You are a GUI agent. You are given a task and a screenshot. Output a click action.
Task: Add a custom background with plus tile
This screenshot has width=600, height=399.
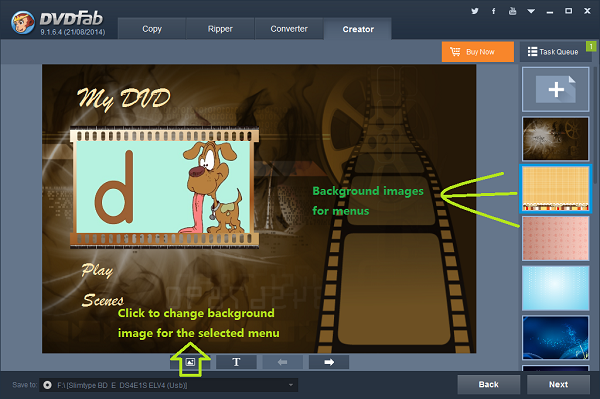(x=556, y=90)
